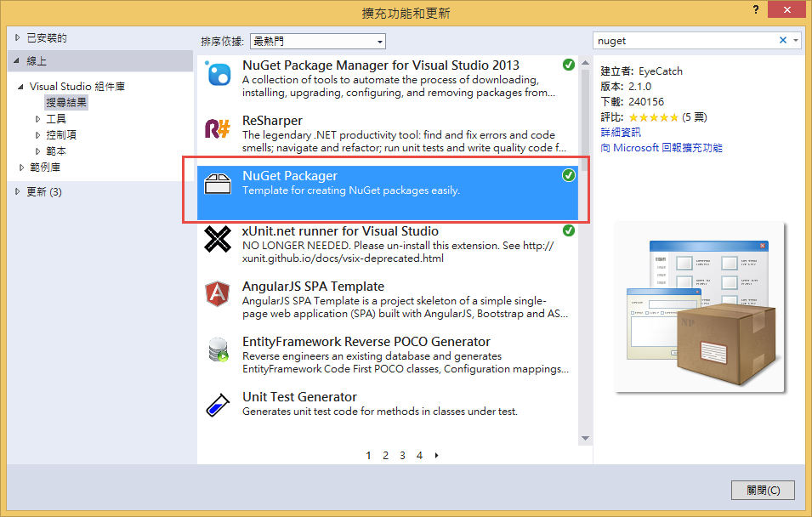Click the ReSharper R# logo icon
Screen dimensions: 812x517
(218, 128)
